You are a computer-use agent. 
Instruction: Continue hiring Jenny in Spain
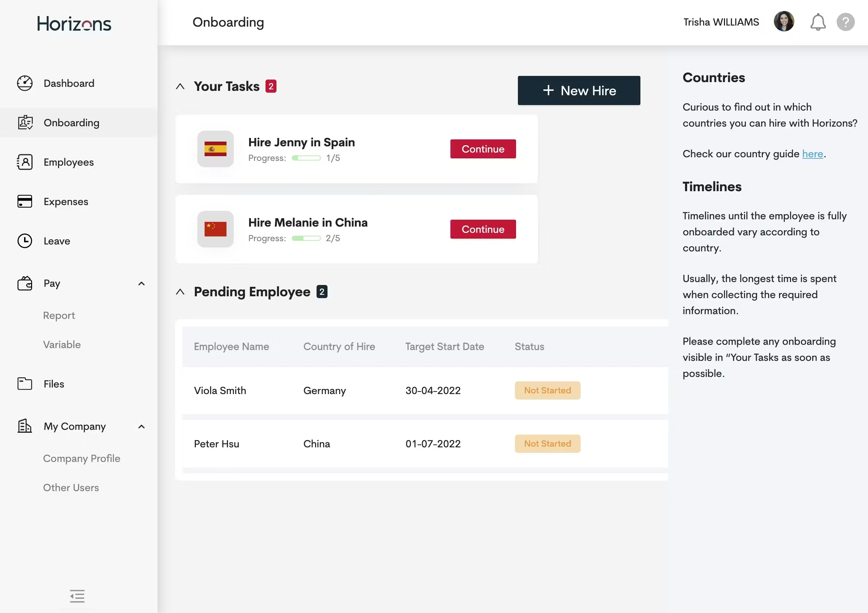(x=483, y=149)
